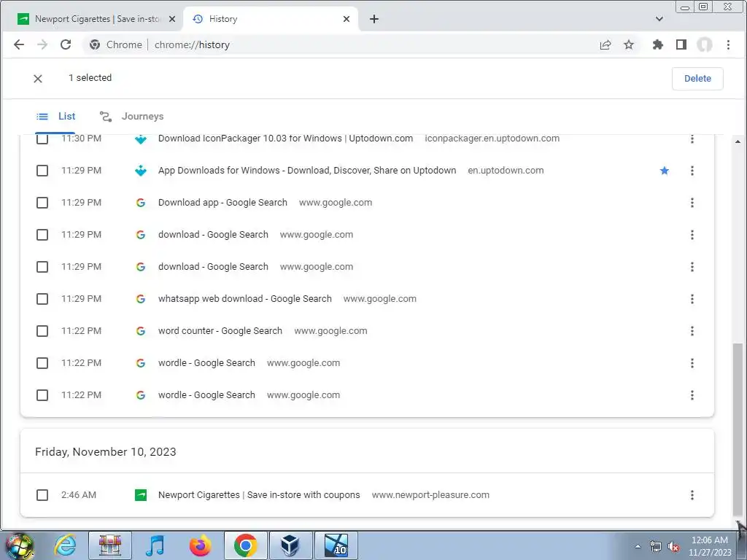Delete the selected history item
The height and width of the screenshot is (560, 747).
697,79
